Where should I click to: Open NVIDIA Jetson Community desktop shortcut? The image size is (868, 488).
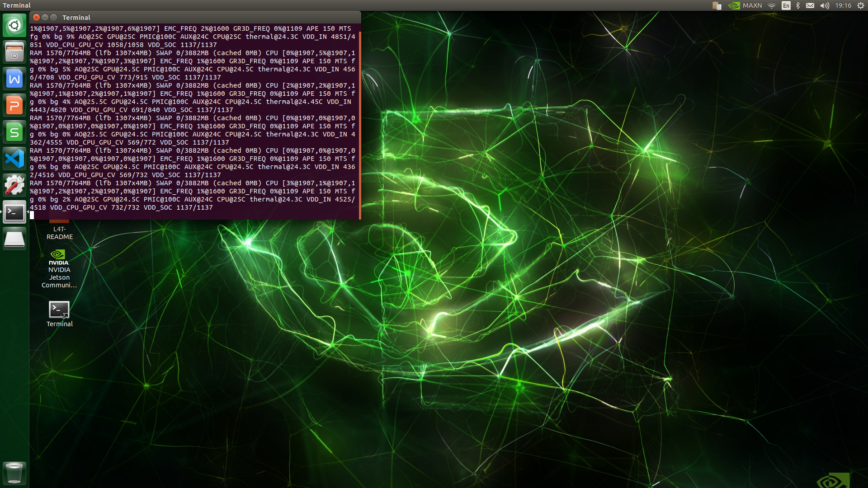coord(59,268)
